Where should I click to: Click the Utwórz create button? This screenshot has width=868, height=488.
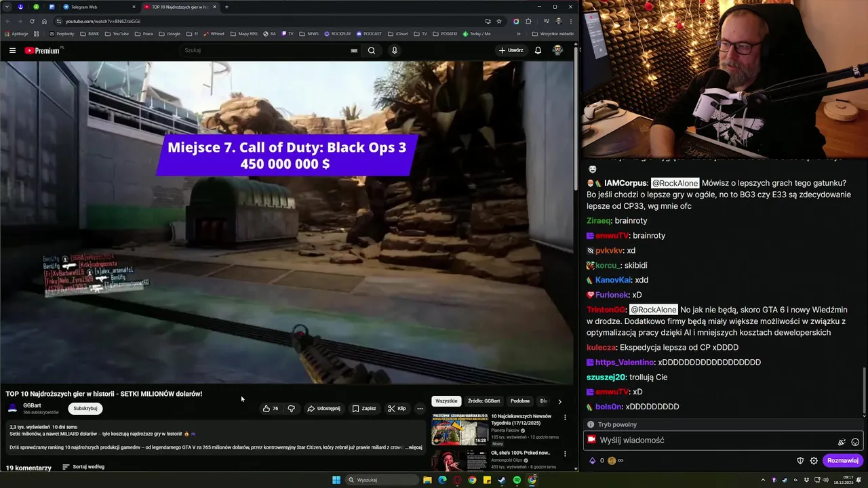tap(511, 50)
